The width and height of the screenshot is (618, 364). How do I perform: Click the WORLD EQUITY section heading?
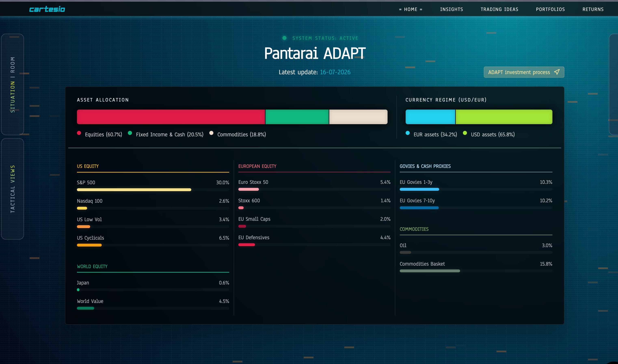pyautogui.click(x=92, y=266)
